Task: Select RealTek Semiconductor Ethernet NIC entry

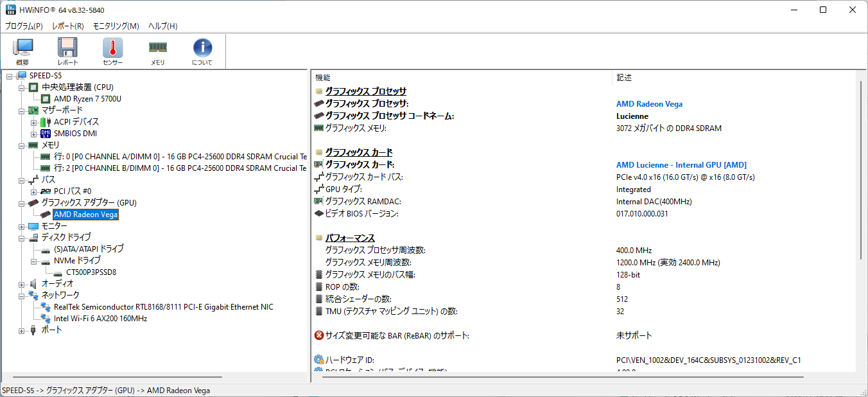Action: 163,307
